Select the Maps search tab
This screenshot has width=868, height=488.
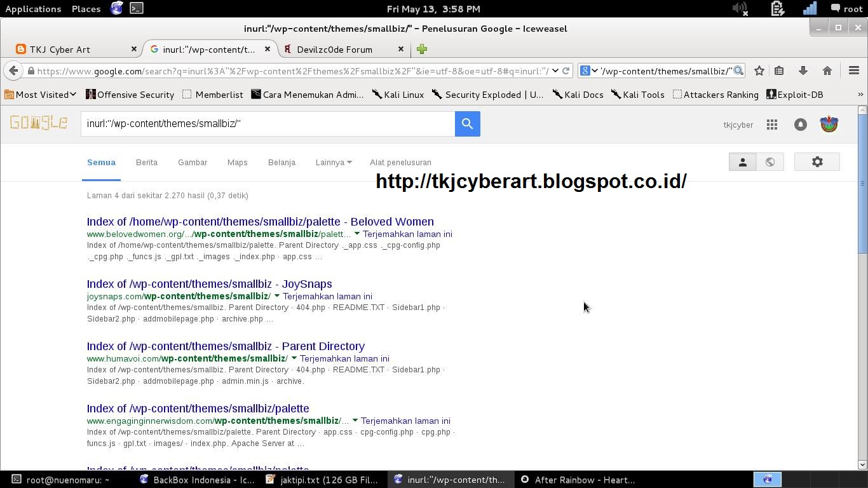point(238,163)
